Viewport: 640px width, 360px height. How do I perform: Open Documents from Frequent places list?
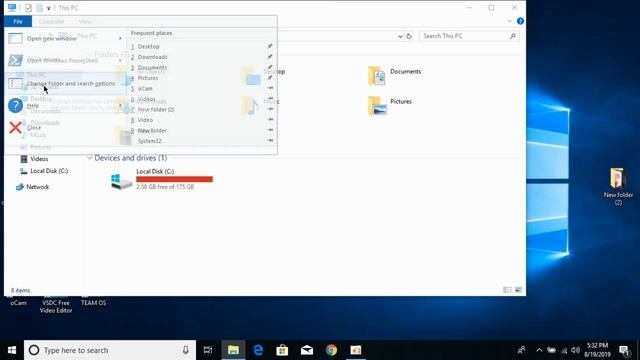[152, 67]
